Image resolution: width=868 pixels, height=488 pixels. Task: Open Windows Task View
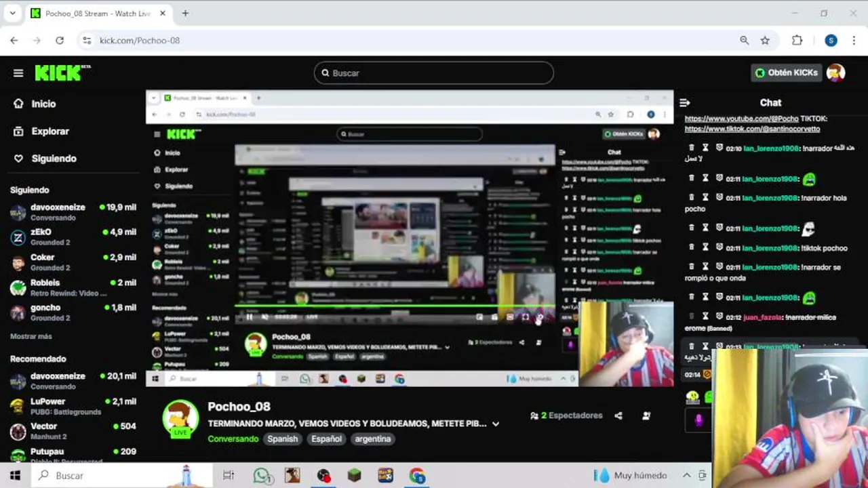[x=229, y=475]
